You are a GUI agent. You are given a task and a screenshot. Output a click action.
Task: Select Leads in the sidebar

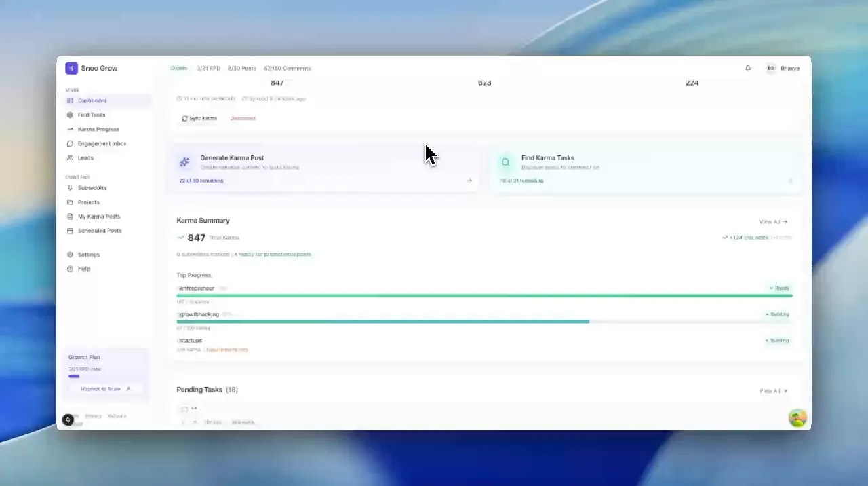coord(85,157)
